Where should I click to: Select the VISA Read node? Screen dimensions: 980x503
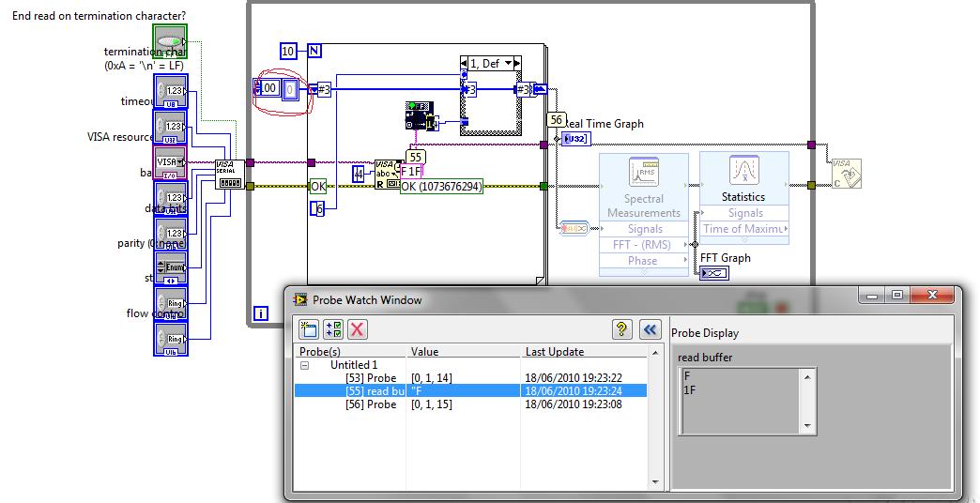[x=388, y=175]
